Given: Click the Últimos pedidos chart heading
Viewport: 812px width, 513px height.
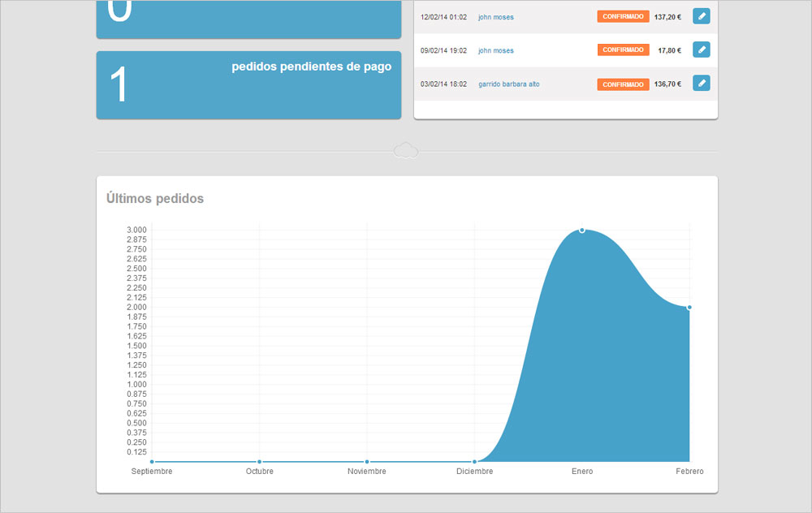Looking at the screenshot, I should [155, 199].
